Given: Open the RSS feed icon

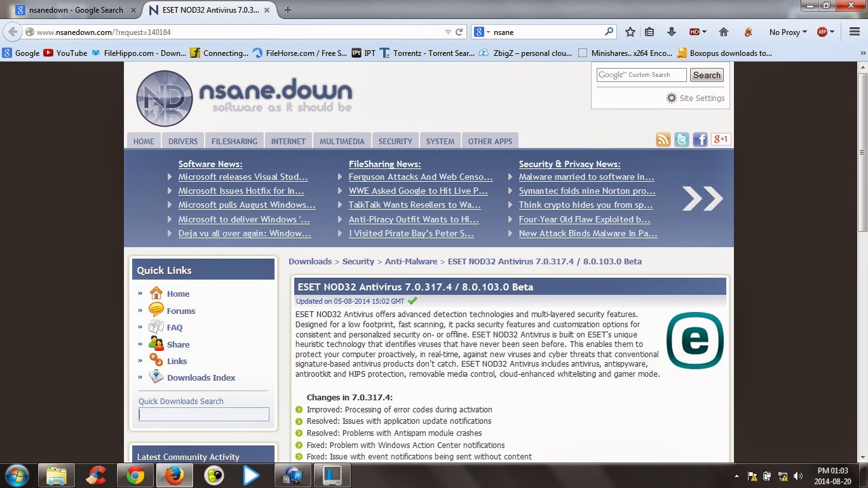Looking at the screenshot, I should click(663, 140).
